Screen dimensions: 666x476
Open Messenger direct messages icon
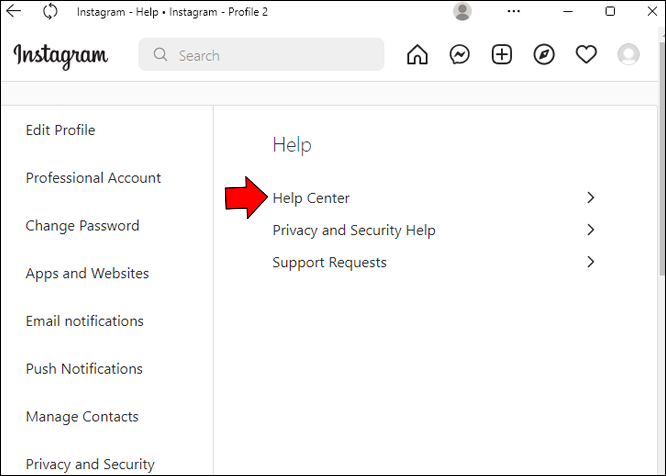[460, 55]
